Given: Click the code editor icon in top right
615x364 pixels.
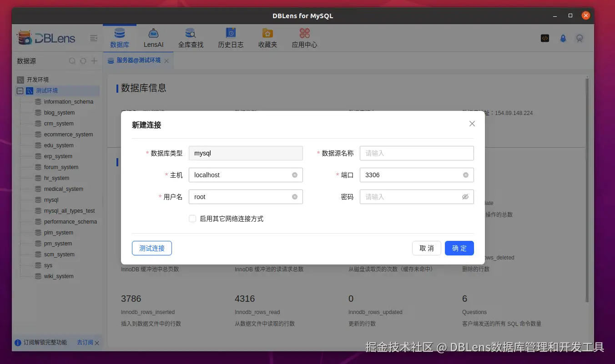Looking at the screenshot, I should (544, 38).
